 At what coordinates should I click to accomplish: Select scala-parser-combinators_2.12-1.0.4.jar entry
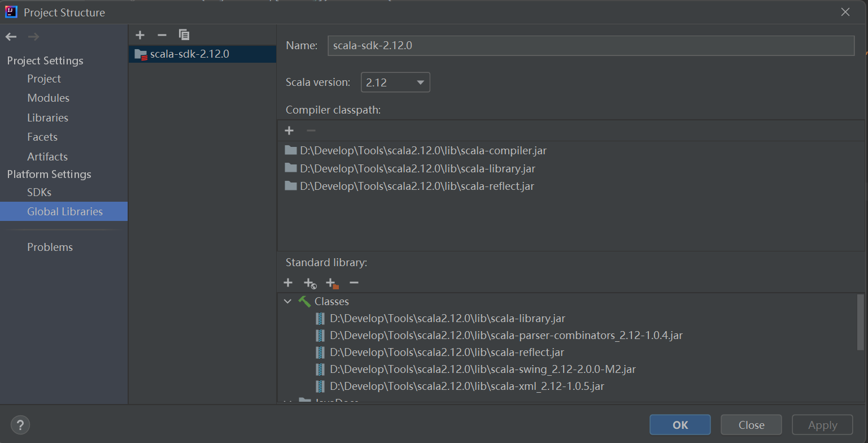tap(506, 335)
